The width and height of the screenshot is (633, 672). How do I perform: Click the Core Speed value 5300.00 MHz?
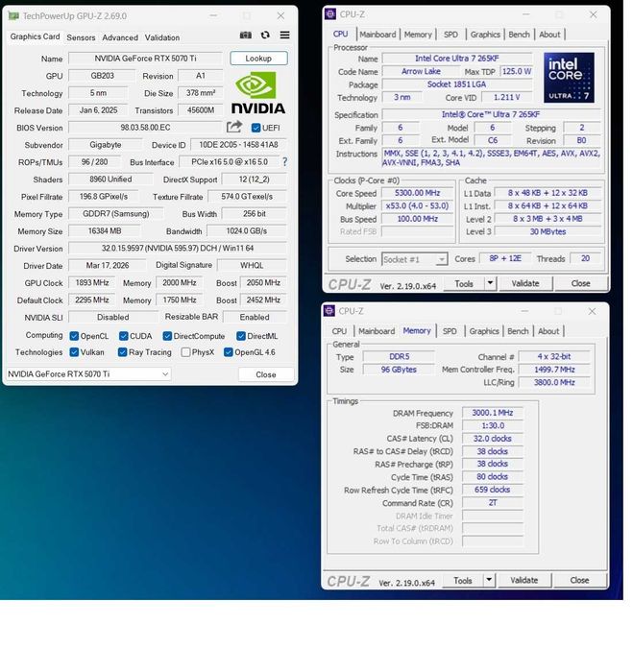click(417, 193)
